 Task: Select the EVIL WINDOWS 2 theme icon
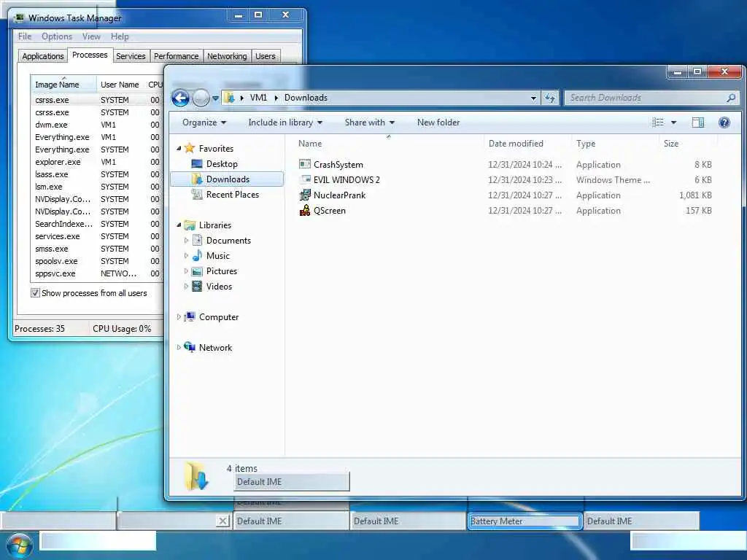(305, 179)
